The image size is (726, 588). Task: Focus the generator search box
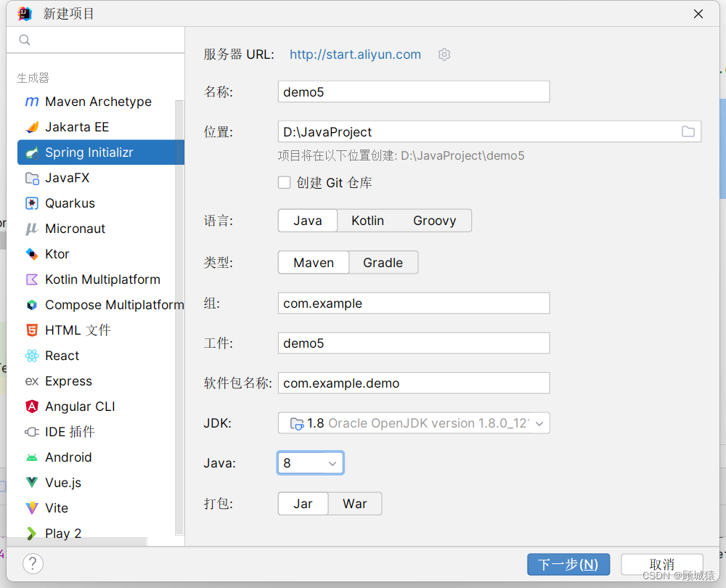click(x=96, y=40)
